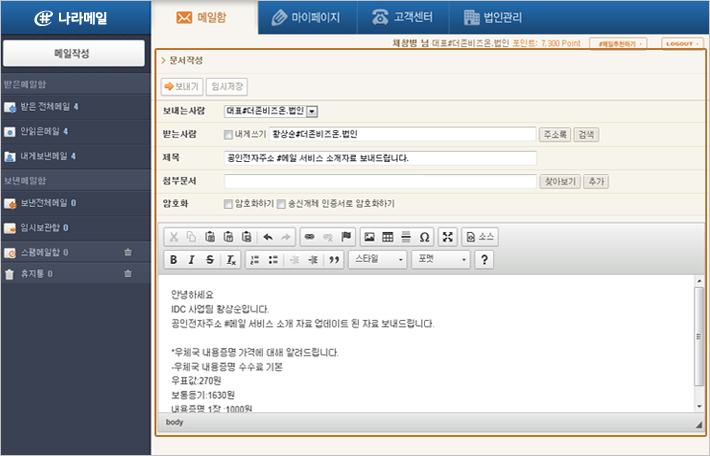Insert a bulleted list
This screenshot has height=456, width=710.
coord(273,259)
